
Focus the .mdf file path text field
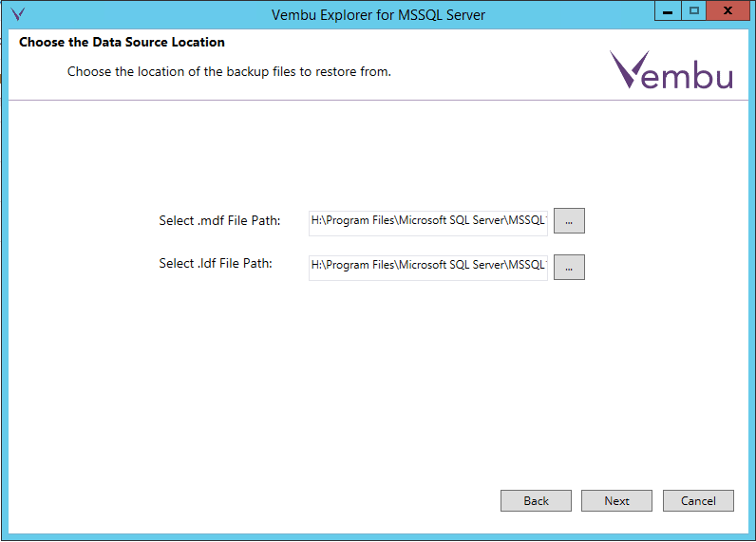tap(428, 220)
